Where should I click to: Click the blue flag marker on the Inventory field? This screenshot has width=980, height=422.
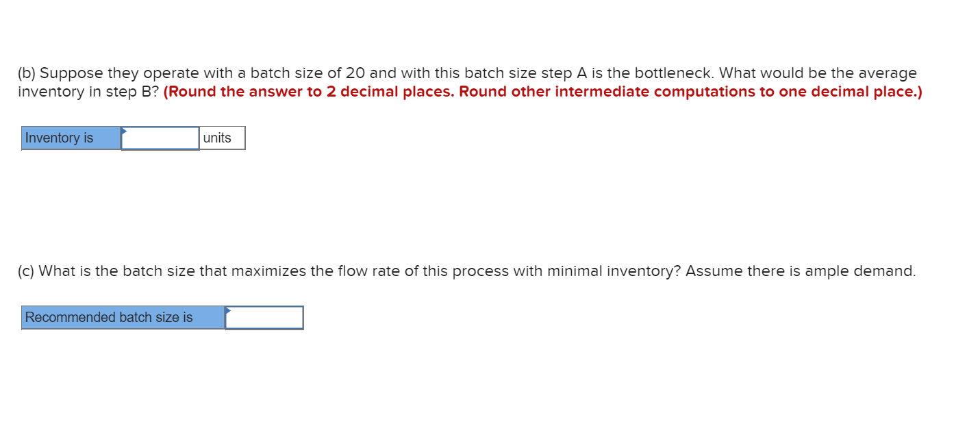tap(124, 131)
